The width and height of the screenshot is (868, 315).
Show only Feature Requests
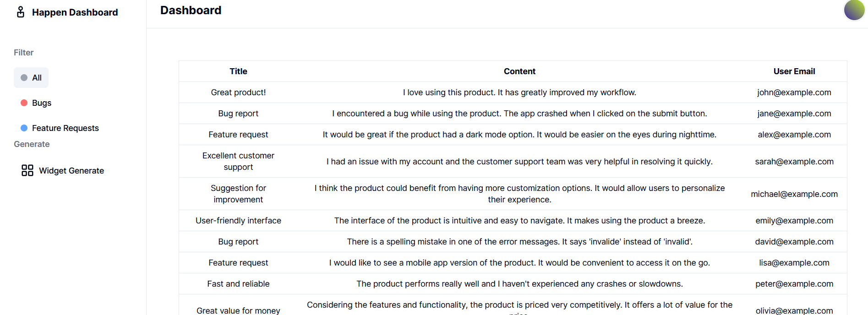click(65, 128)
